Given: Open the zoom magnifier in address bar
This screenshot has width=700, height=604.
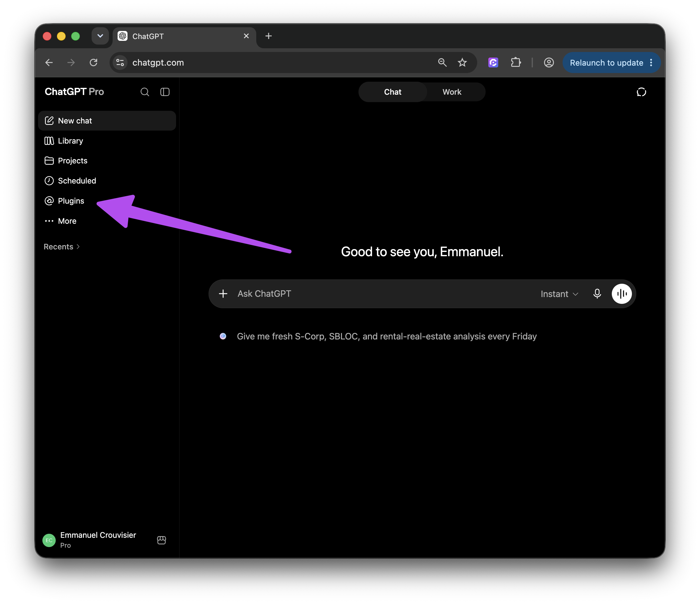Looking at the screenshot, I should (x=442, y=63).
